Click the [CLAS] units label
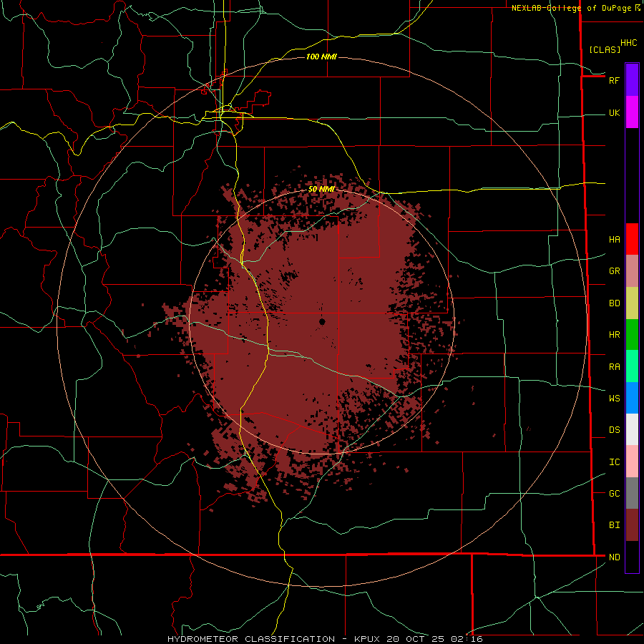Viewport: 644px width, 644px height. click(605, 49)
